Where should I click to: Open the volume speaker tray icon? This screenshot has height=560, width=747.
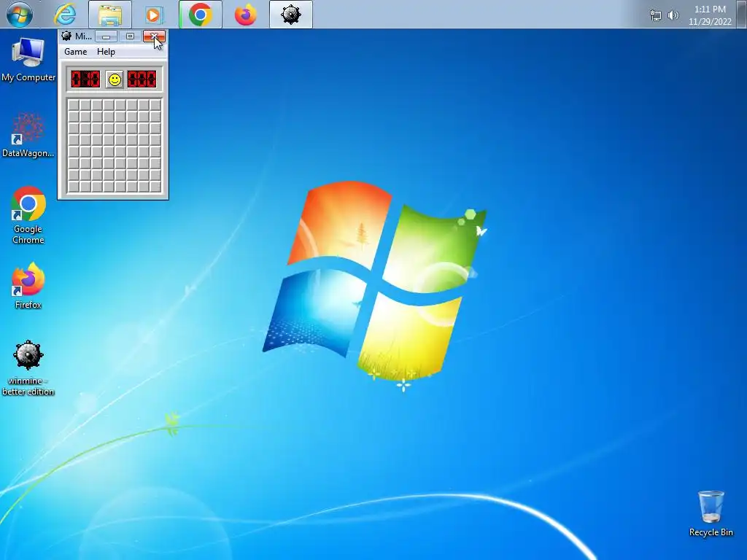click(673, 15)
